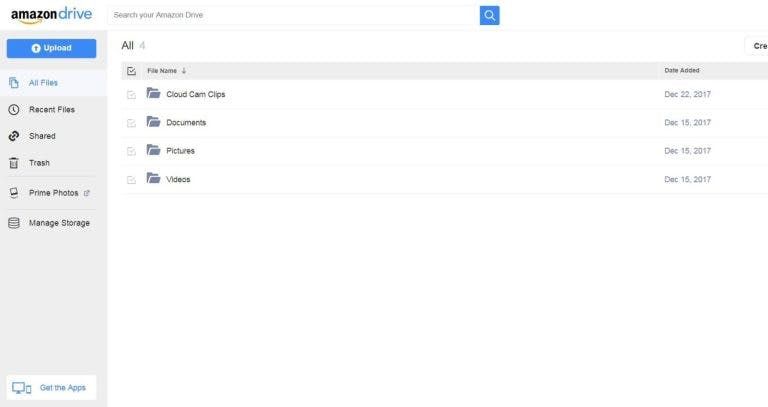Select All Files in sidebar

click(42, 83)
